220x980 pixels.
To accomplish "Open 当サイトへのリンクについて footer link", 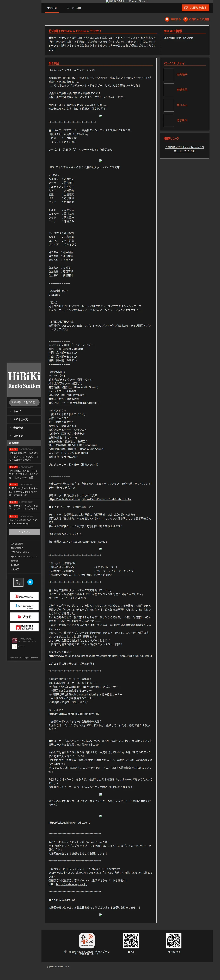I will (x=24, y=557).
